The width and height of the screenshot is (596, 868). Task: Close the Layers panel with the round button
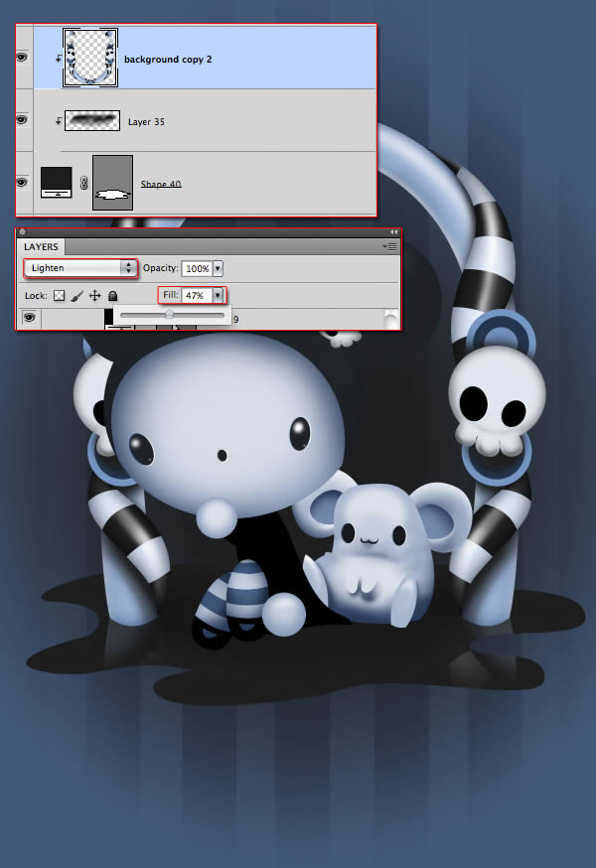click(23, 232)
